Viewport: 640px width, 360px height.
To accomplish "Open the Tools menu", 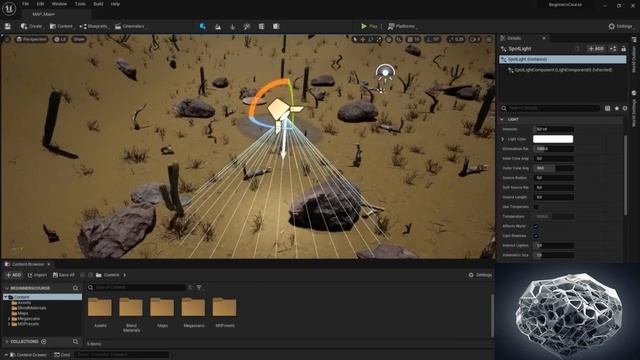I will pyautogui.click(x=80, y=4).
